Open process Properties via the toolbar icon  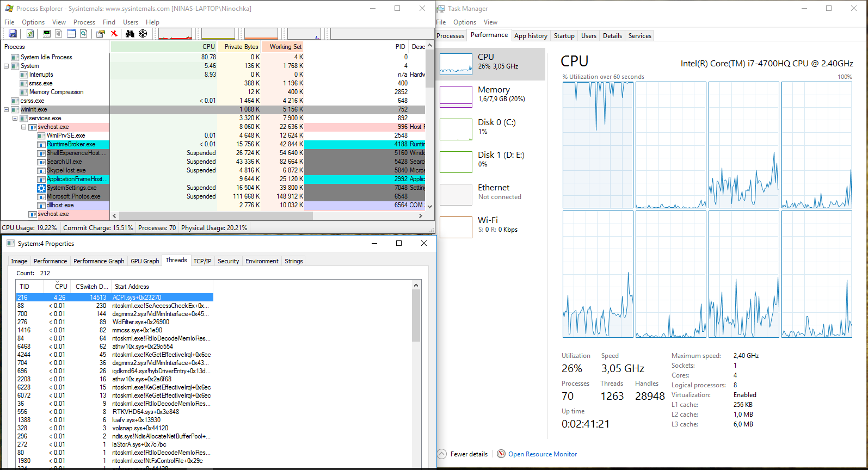click(x=101, y=34)
